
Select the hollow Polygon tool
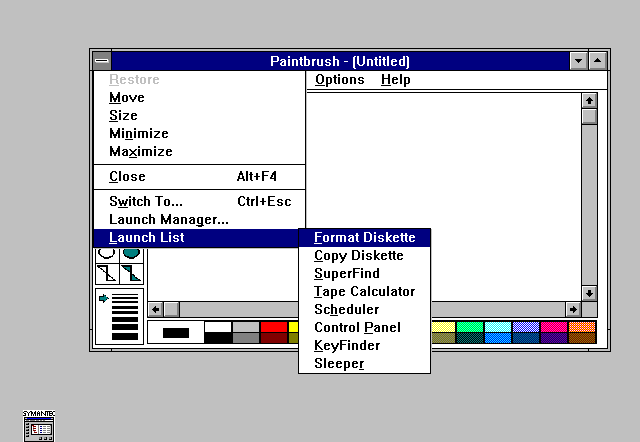[107, 273]
